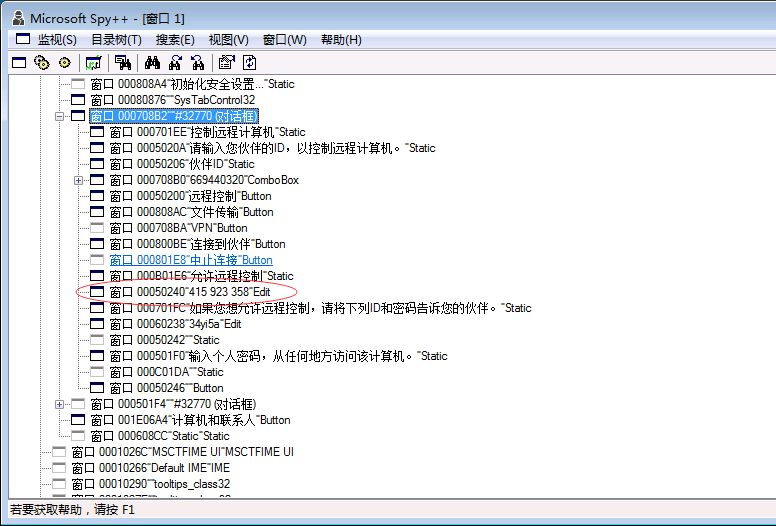Select the 000B01E6 允许远程控制 Static row
This screenshot has height=526, width=776.
coord(201,276)
